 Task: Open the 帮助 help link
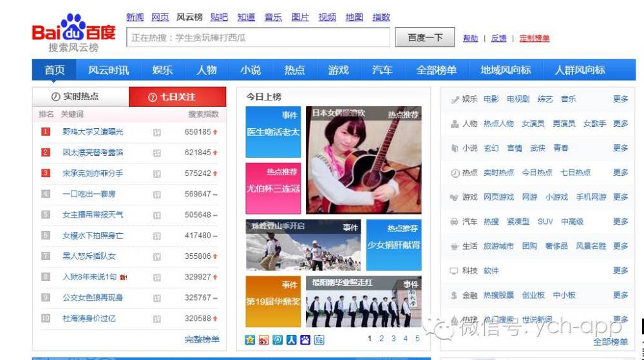pos(470,38)
